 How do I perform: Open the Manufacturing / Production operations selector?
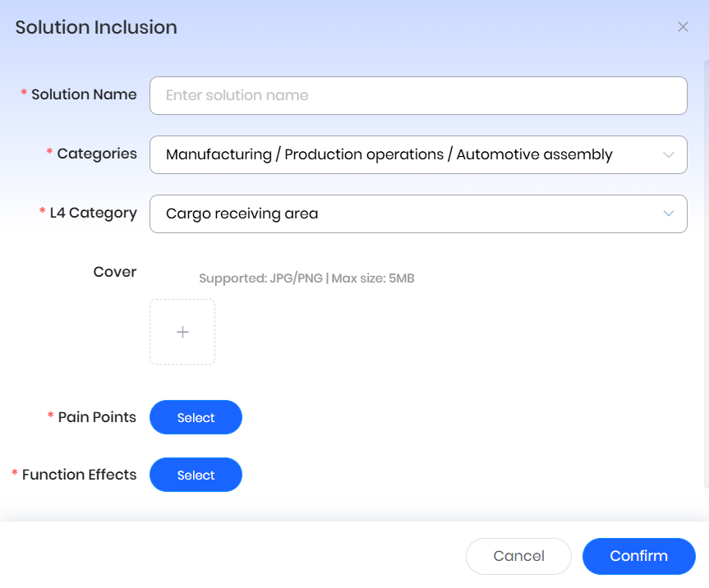(389, 154)
